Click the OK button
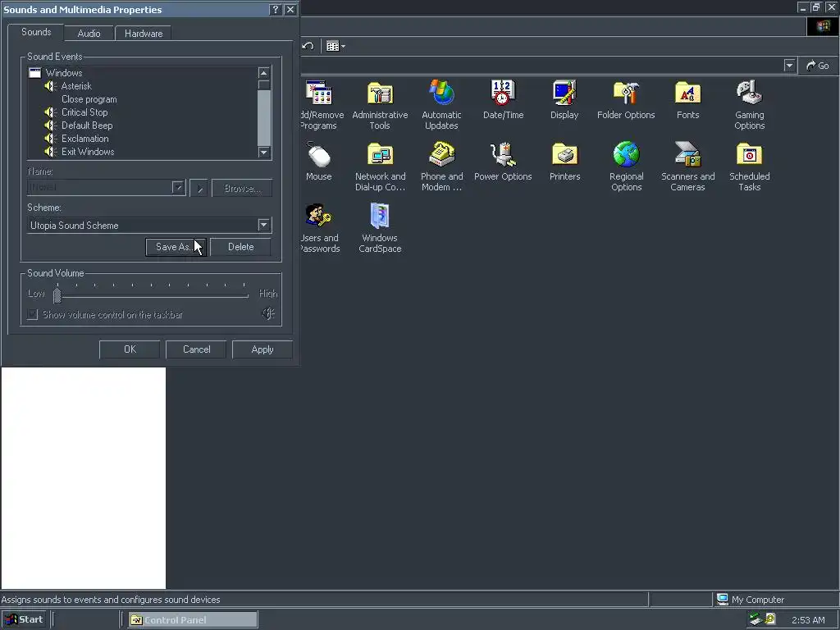840x630 pixels. [x=130, y=349]
